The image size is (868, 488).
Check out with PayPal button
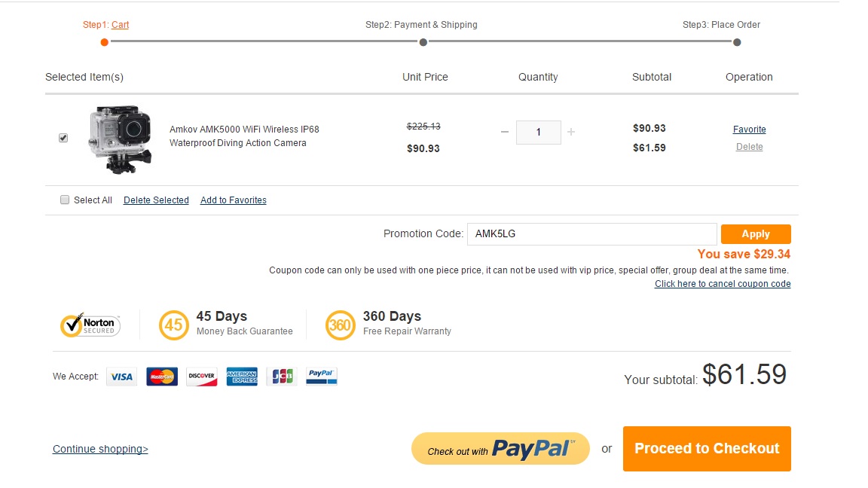pos(500,449)
